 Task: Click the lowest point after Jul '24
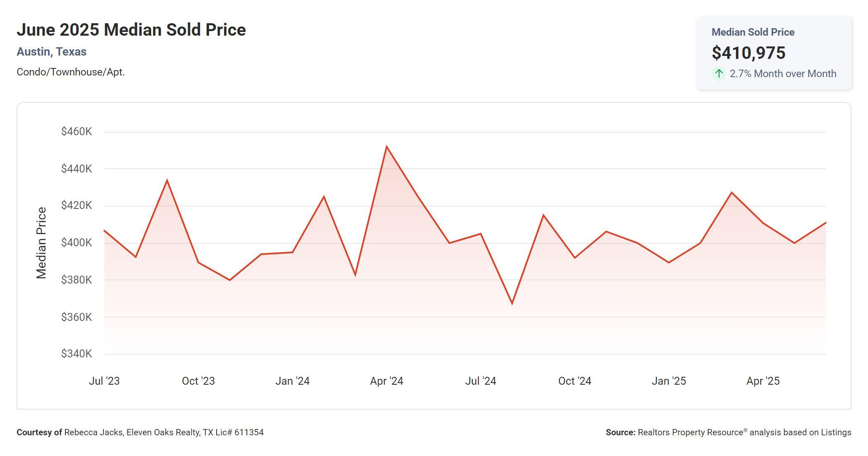[512, 303]
